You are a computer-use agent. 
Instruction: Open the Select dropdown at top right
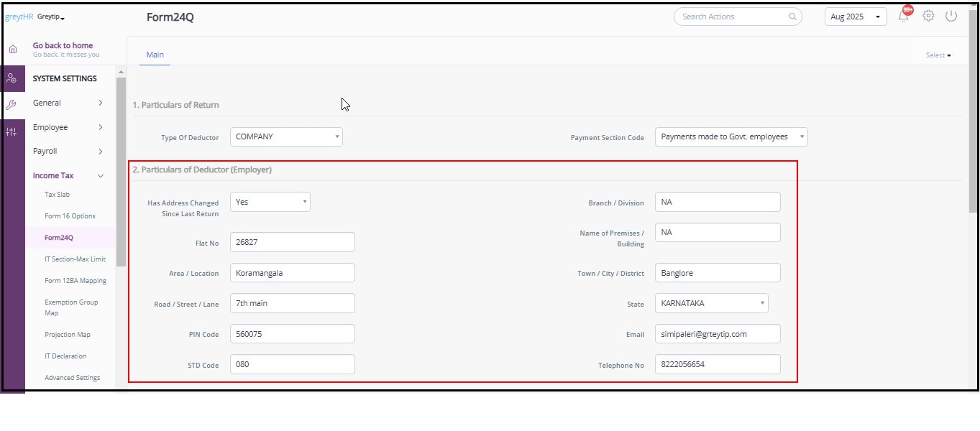click(938, 55)
